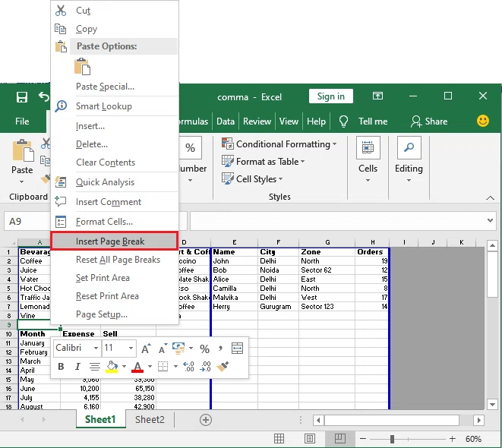Click the Merge and Center icon in mini toolbar

237,349
